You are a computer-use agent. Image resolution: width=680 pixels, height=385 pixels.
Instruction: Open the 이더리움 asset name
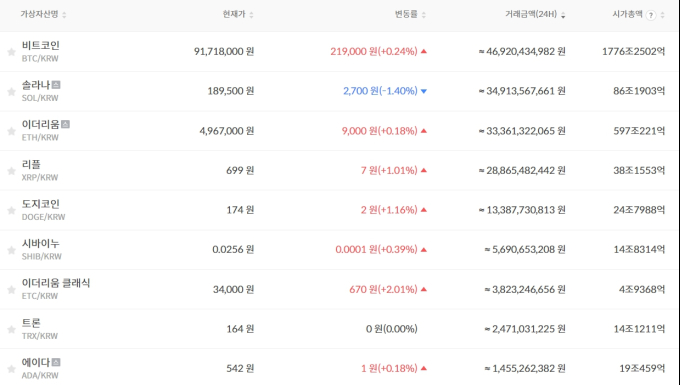tap(41, 125)
